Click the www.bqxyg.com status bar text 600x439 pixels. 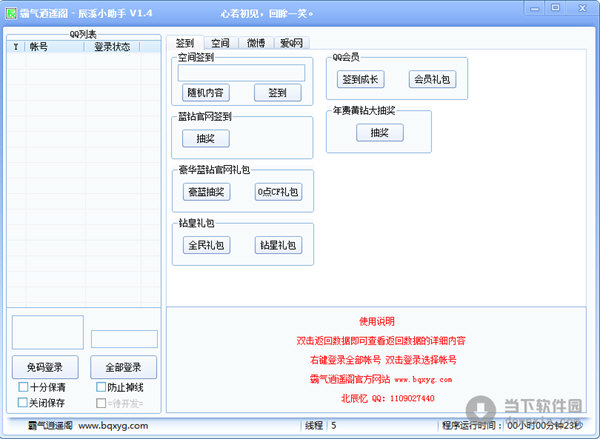(x=113, y=425)
